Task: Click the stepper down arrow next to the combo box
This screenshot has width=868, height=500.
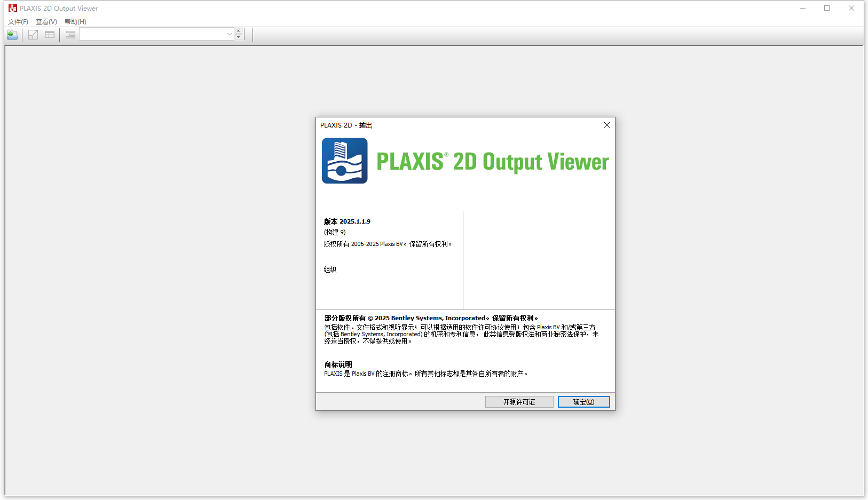Action: [x=239, y=37]
